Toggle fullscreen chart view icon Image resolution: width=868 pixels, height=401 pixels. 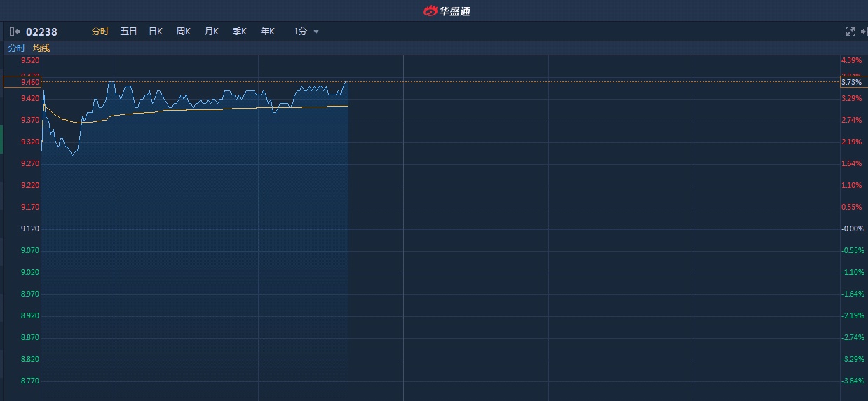pyautogui.click(x=850, y=32)
